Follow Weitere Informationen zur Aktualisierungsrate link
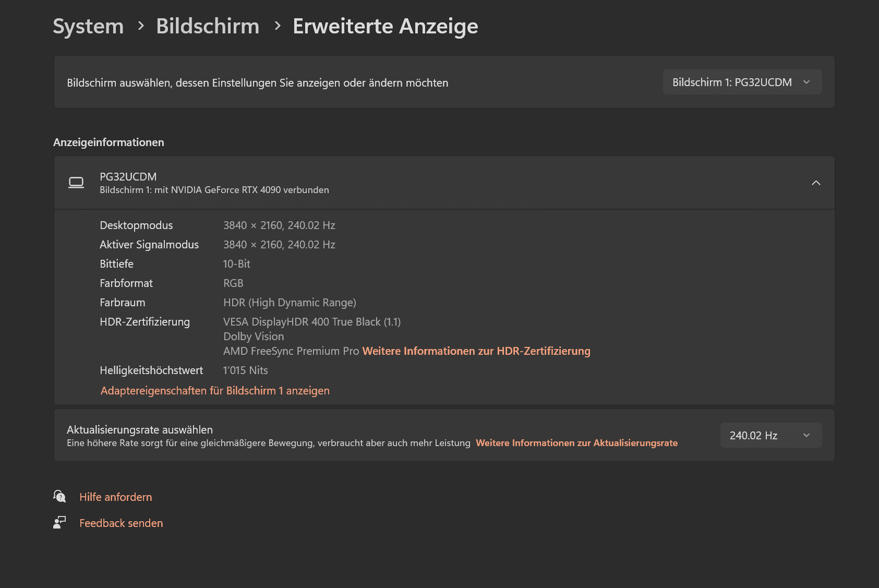The image size is (879, 588). 576,443
